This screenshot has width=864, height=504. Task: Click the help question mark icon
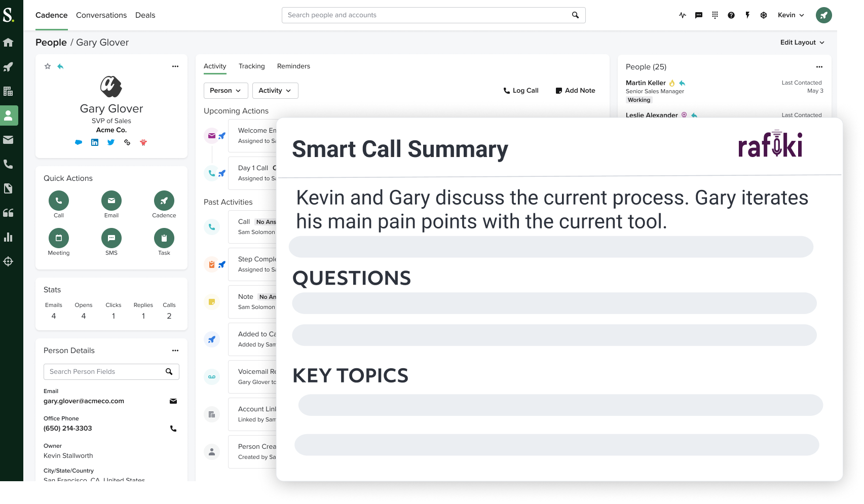pyautogui.click(x=731, y=15)
